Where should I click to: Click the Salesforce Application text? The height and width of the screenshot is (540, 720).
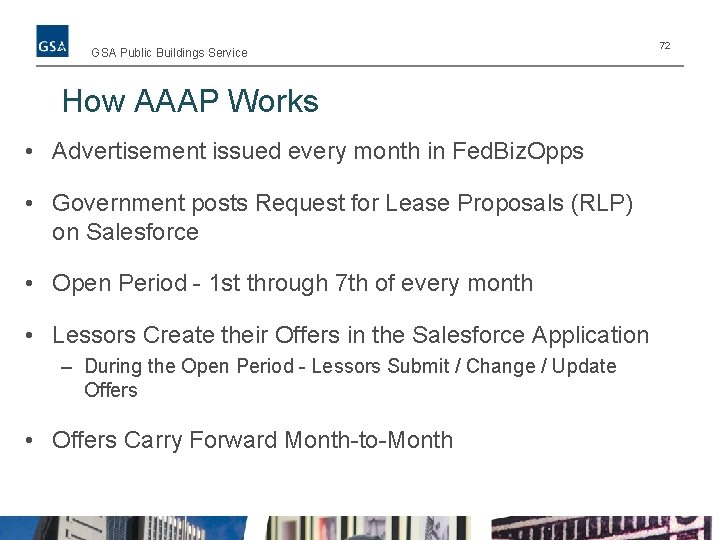[x=530, y=335]
